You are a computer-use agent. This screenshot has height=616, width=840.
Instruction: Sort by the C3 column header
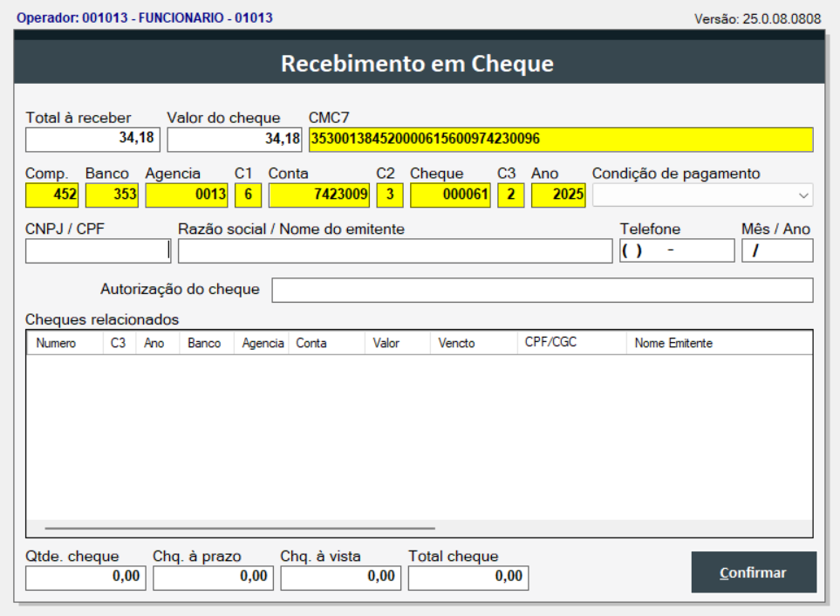(x=120, y=343)
